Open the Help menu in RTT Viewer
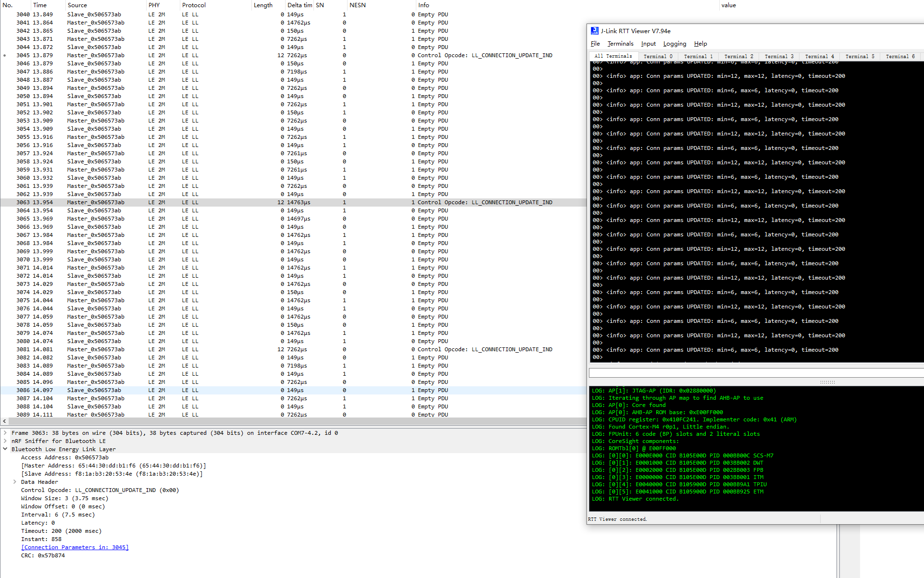This screenshot has width=924, height=578. click(700, 44)
